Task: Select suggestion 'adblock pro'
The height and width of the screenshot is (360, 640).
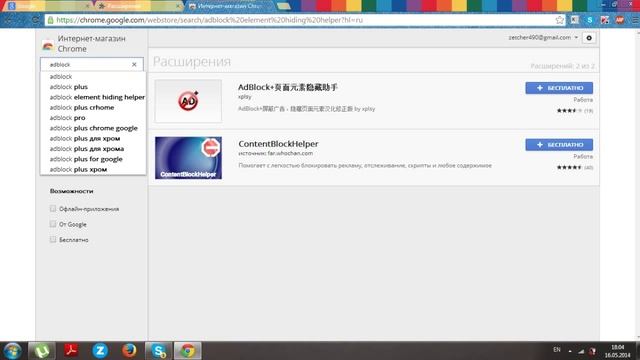Action: [x=93, y=118]
